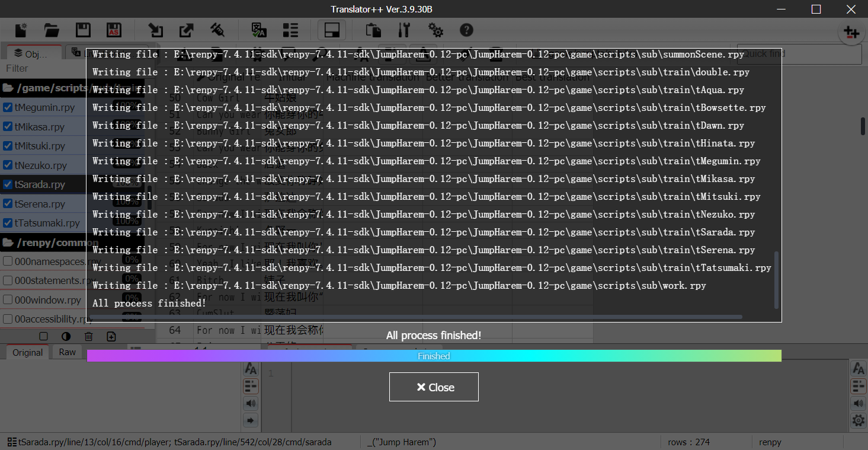
Task: Click the trash delete icon below file list
Action: [88, 336]
